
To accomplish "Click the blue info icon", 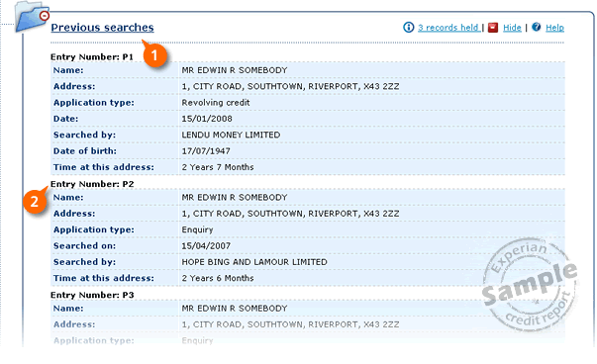I will [408, 28].
